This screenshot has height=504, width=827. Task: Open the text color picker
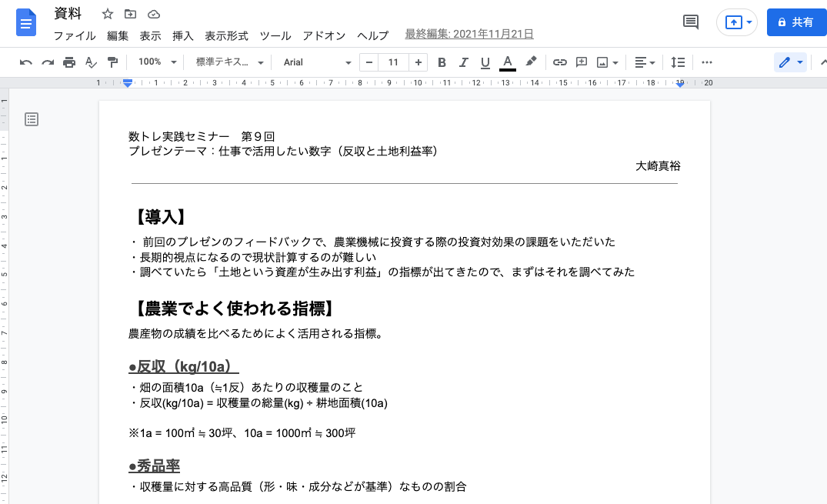pos(508,62)
